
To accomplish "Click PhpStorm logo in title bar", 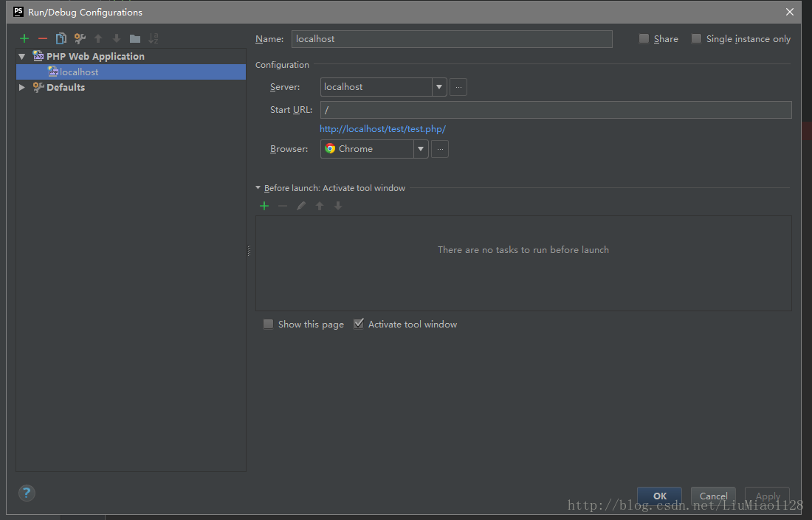I will pos(18,11).
